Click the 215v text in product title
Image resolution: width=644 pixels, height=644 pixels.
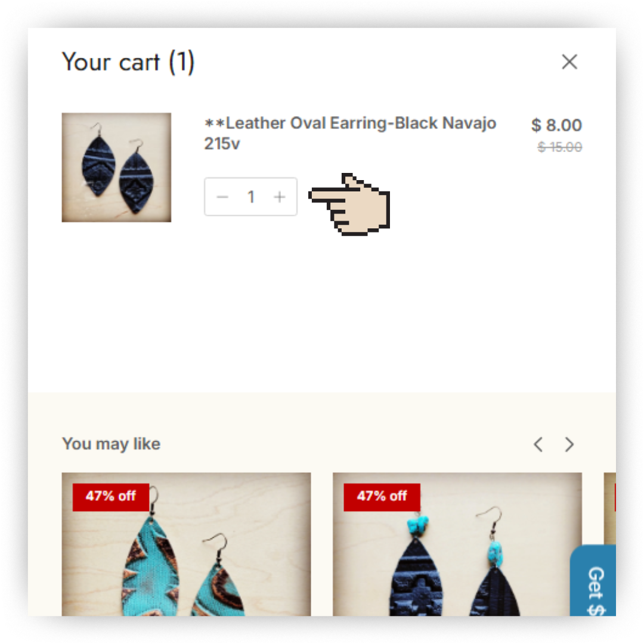222,144
